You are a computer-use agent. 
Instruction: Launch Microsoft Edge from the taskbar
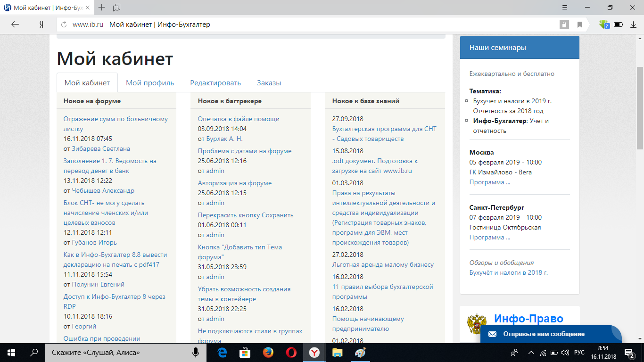point(222,352)
